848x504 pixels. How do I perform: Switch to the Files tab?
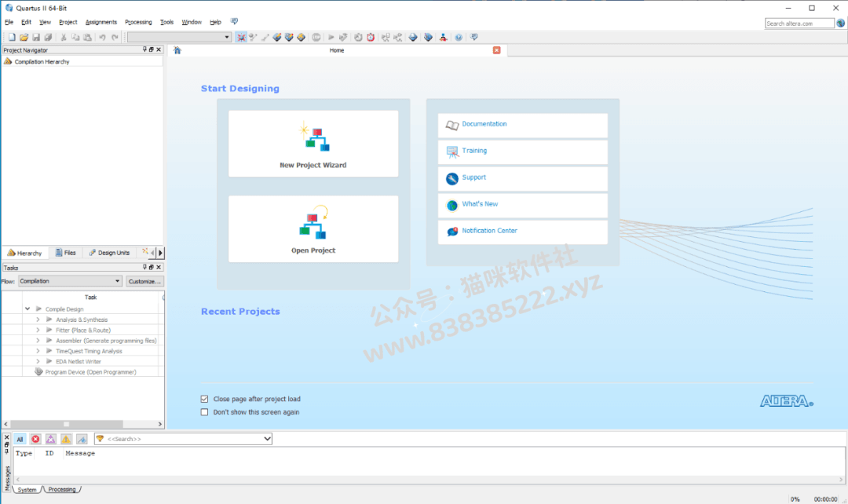[66, 253]
